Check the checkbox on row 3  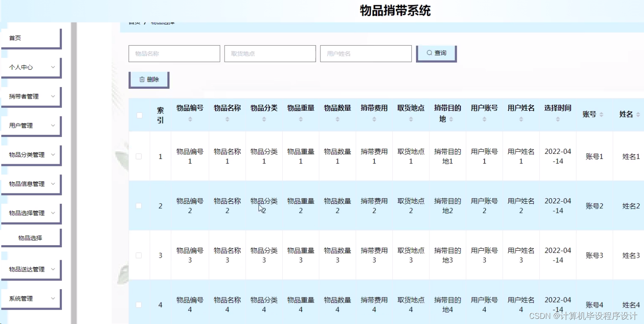click(139, 255)
